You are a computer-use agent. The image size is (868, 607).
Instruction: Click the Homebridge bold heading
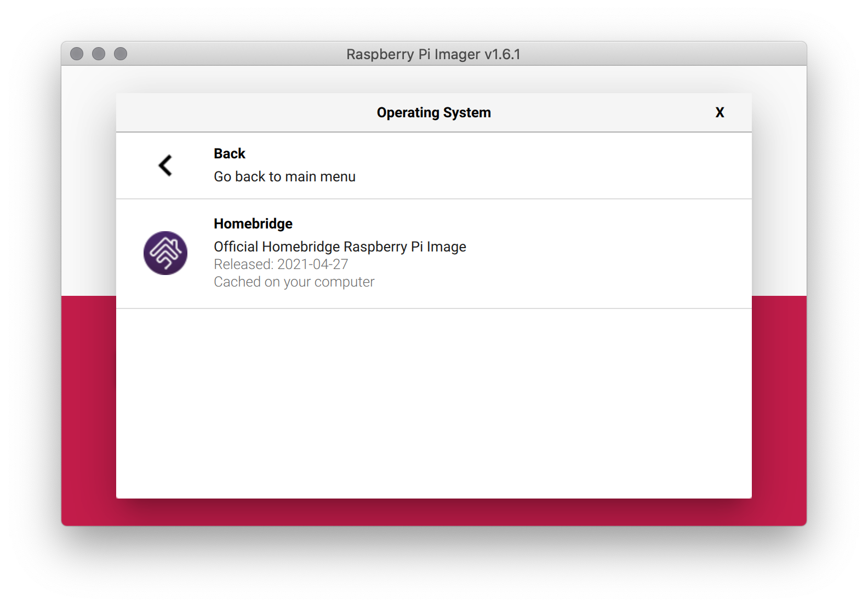pyautogui.click(x=253, y=224)
